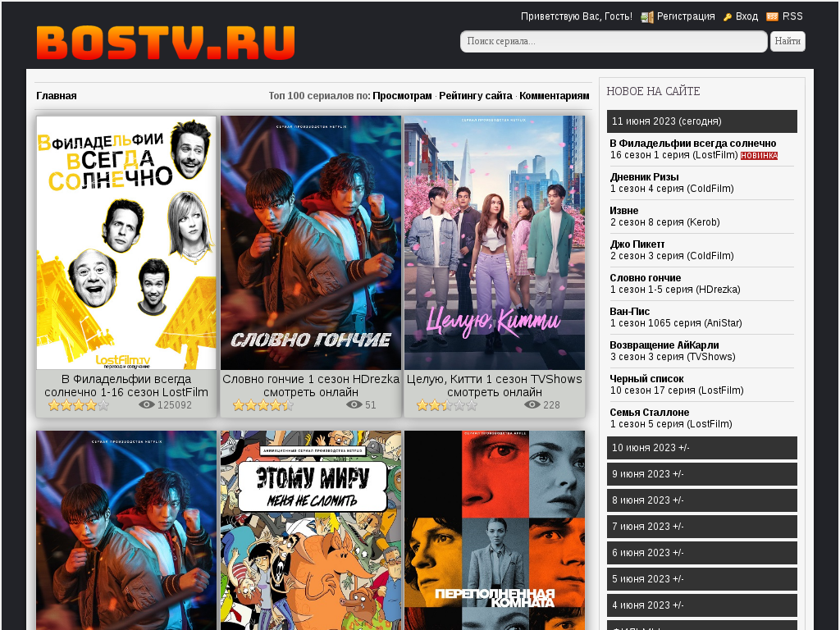Open sidebar entry Возвращение АйКарли
The image size is (840, 630).
pyautogui.click(x=664, y=345)
